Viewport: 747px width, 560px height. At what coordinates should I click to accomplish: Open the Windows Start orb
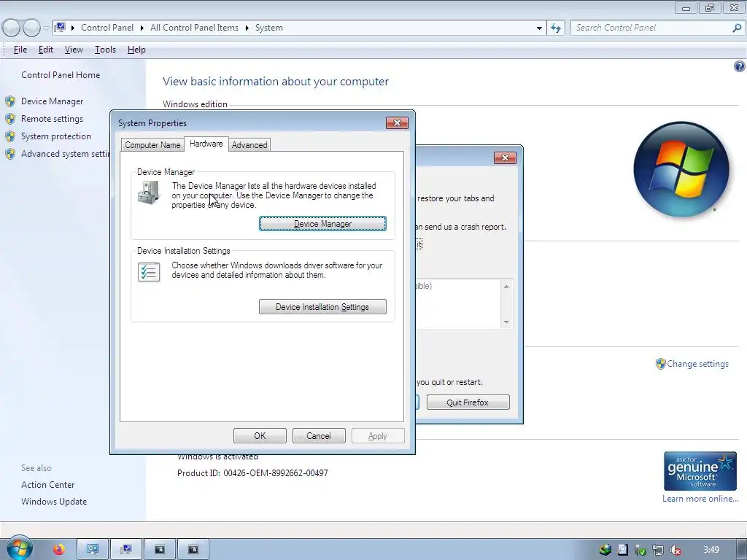coord(18,549)
